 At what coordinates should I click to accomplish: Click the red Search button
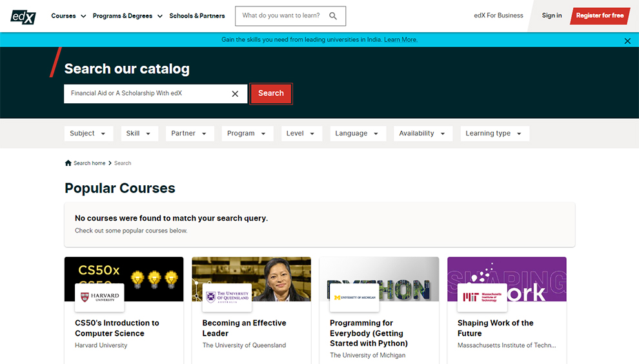(x=271, y=94)
